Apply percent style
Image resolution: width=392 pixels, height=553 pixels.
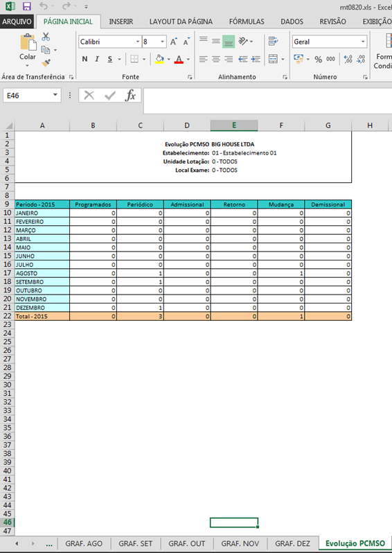click(319, 60)
